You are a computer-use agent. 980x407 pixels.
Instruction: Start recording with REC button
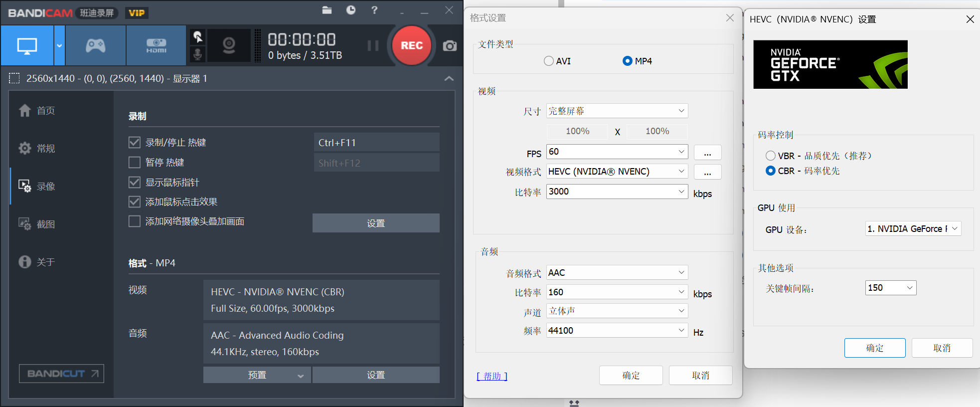coord(412,45)
